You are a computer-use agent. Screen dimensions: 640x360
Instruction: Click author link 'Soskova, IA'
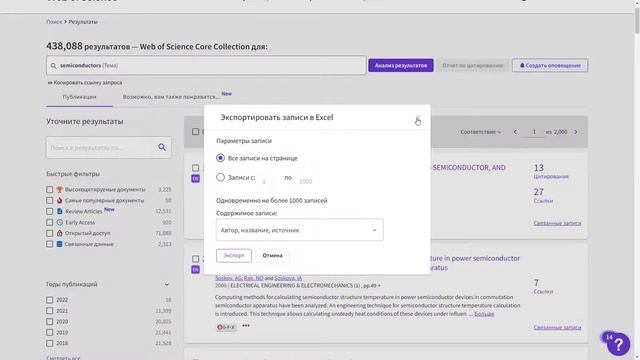288,278
